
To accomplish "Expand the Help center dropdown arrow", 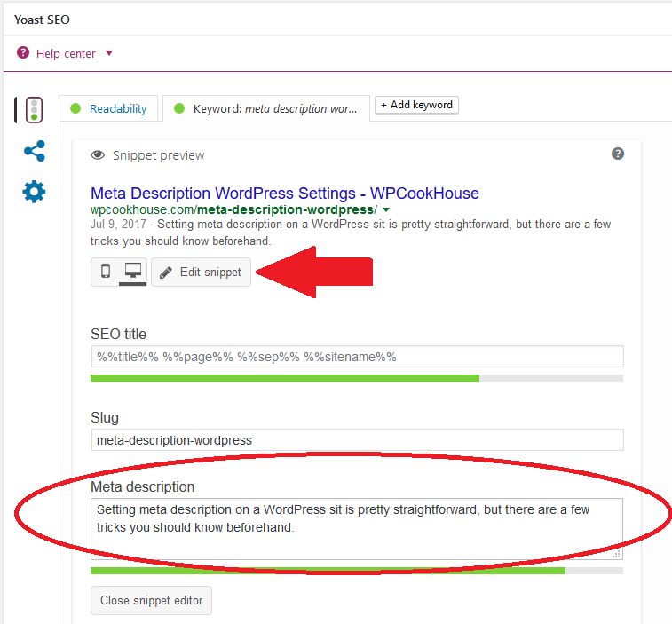I will click(109, 53).
